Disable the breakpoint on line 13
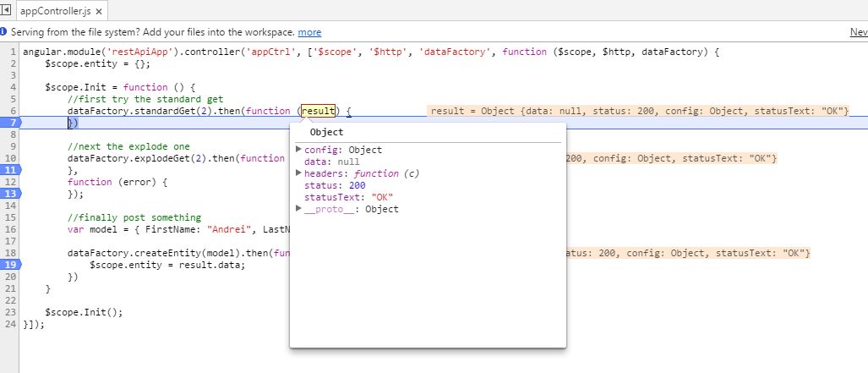 click(x=10, y=194)
